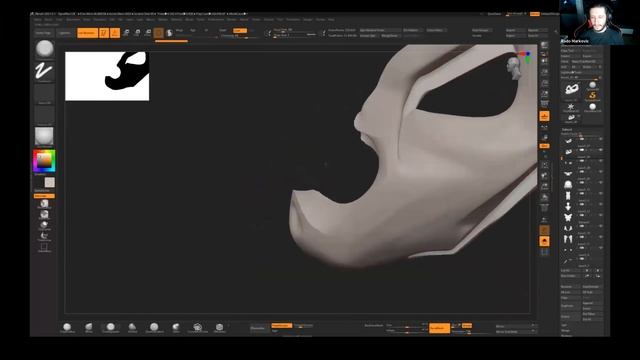The width and height of the screenshot is (640, 360).
Task: Open the lower dropdown at bottom right
Action: [x=515, y=331]
